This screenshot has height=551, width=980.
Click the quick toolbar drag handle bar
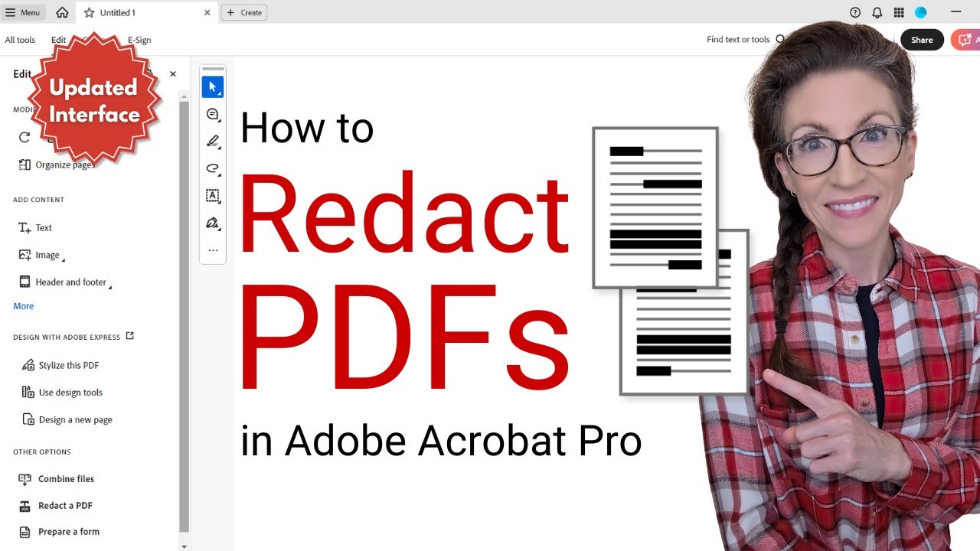point(213,69)
